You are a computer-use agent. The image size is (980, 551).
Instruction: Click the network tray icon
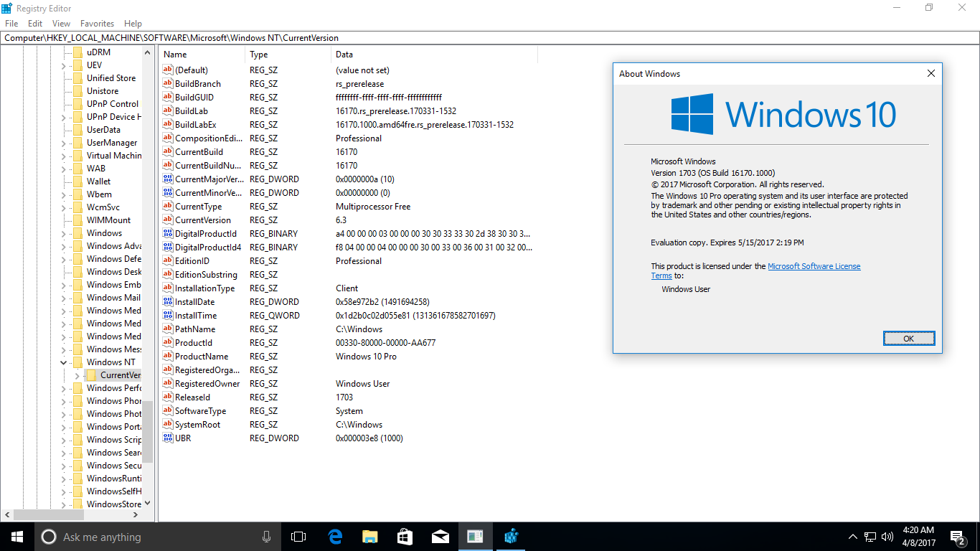(870, 537)
